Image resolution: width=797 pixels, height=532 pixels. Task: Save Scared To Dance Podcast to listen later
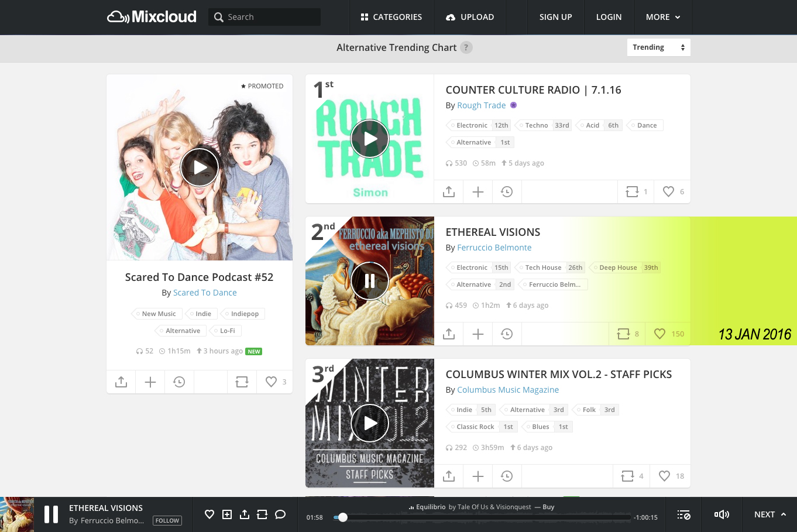click(179, 382)
